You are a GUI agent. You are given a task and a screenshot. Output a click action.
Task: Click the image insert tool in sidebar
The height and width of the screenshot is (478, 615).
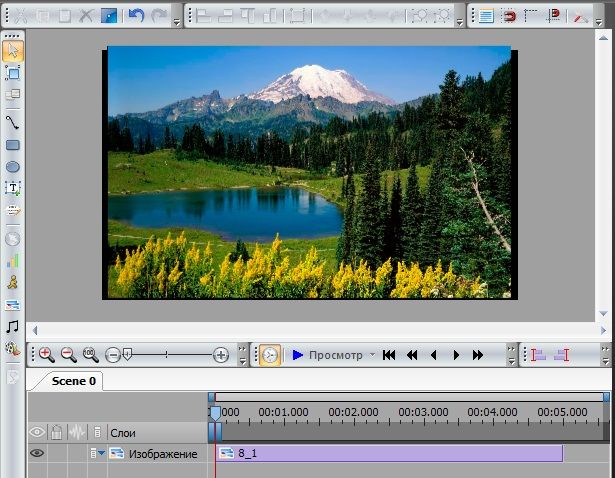pyautogui.click(x=13, y=305)
